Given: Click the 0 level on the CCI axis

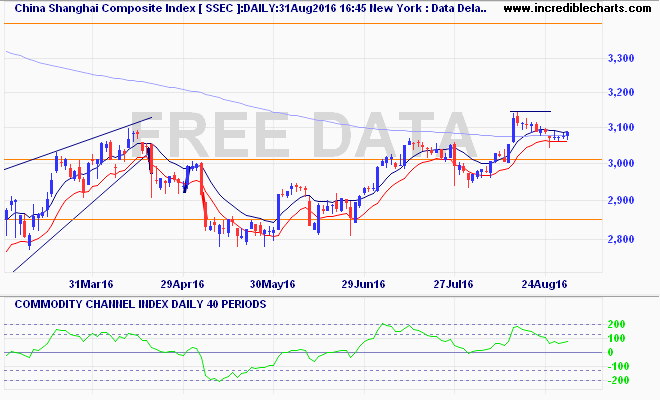Looking at the screenshot, I should (610, 352).
